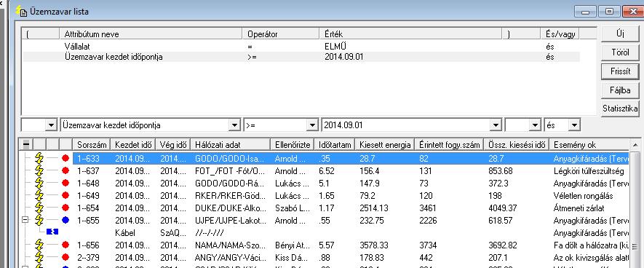
Task: Click red status dot of row 1--656
Action: coord(65,245)
